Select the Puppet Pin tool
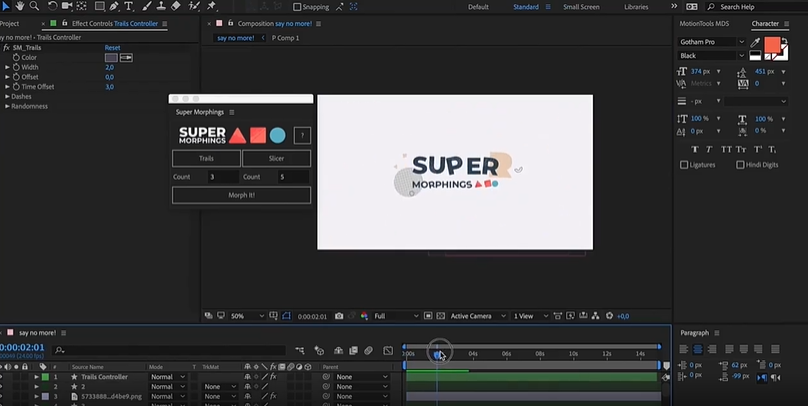Screen dimensions: 808x406 click(212, 6)
